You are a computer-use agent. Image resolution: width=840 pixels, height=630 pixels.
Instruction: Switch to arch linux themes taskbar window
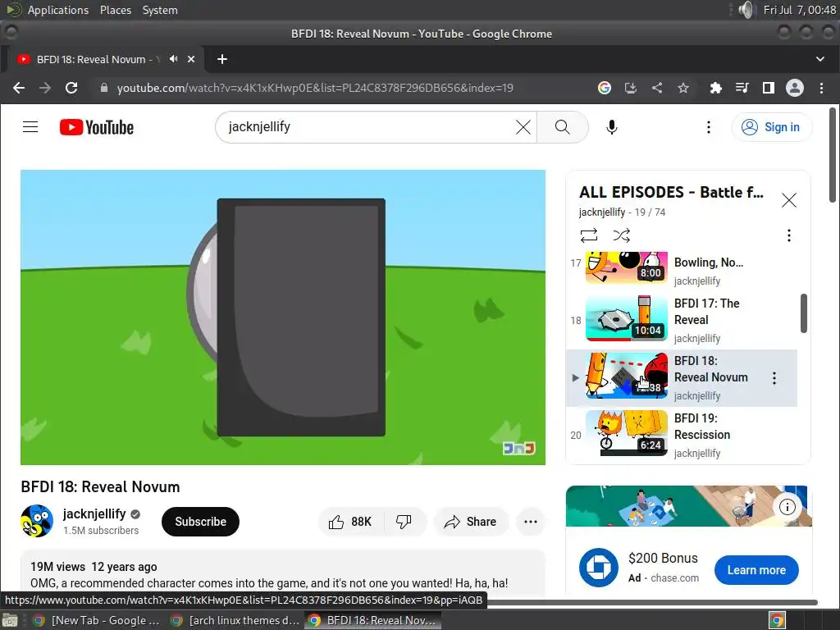click(235, 620)
